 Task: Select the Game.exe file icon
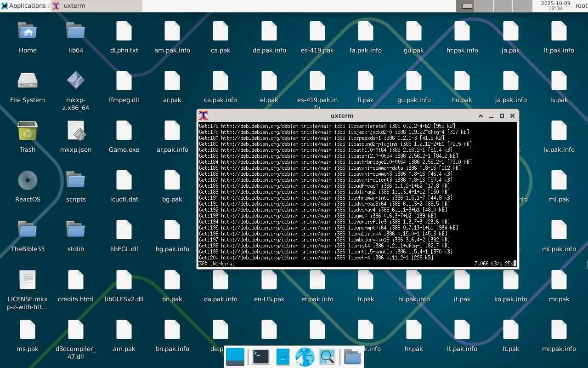pyautogui.click(x=124, y=131)
